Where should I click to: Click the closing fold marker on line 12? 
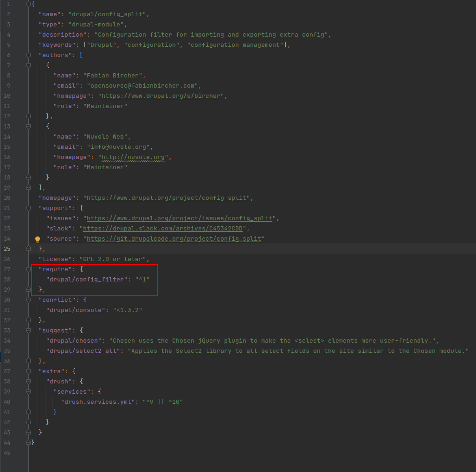coord(28,116)
